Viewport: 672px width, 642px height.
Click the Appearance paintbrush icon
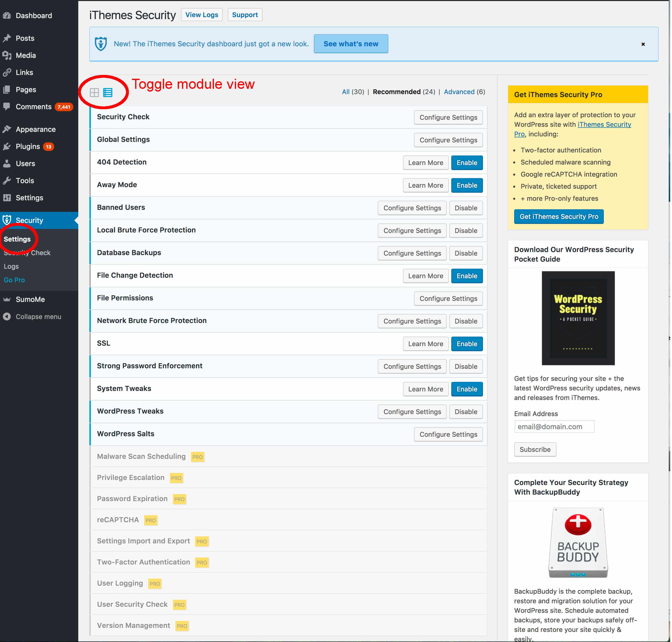(x=7, y=129)
